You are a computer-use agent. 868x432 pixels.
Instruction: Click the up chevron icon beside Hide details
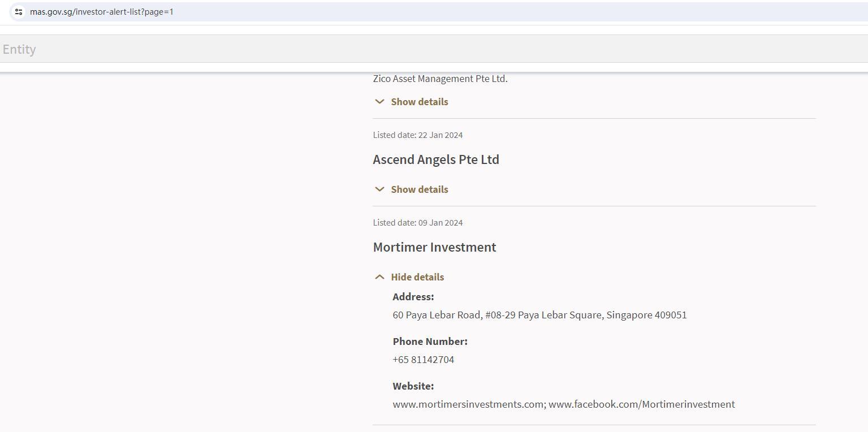379,277
